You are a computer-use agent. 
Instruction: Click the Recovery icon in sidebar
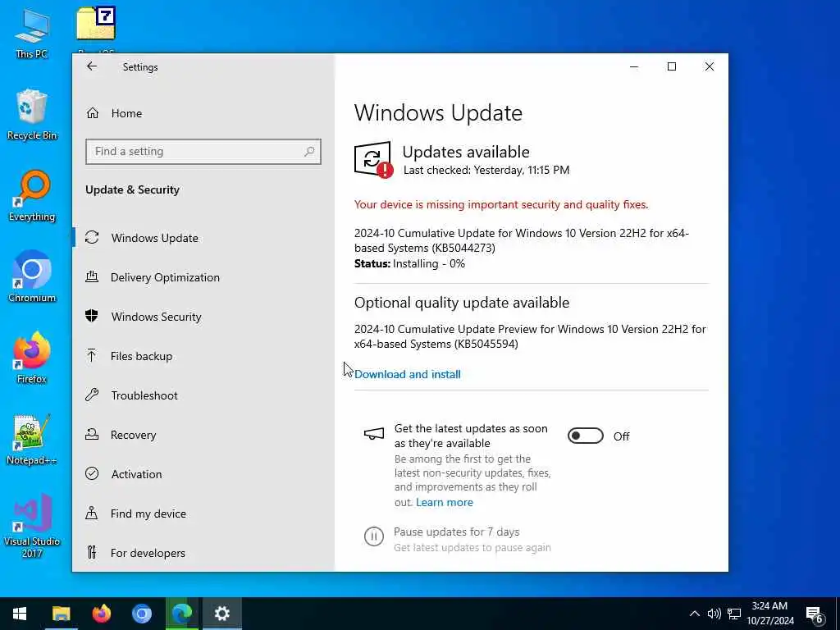(x=92, y=434)
